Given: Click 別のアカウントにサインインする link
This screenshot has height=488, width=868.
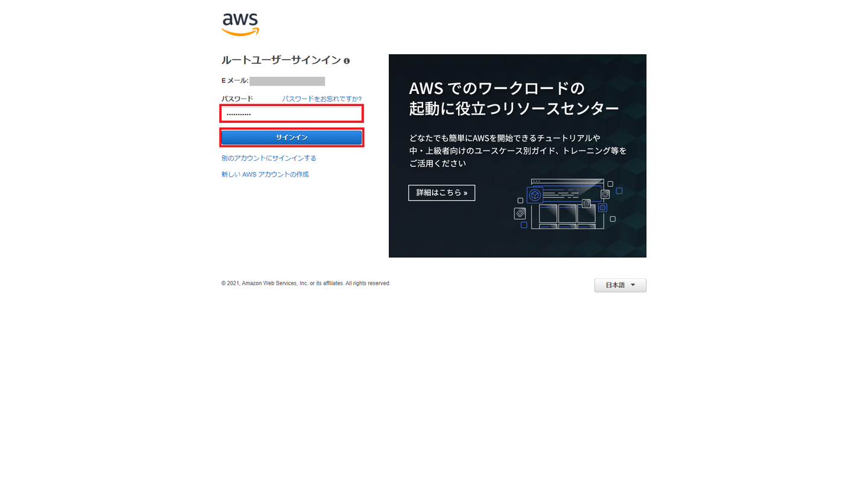Looking at the screenshot, I should coord(269,158).
